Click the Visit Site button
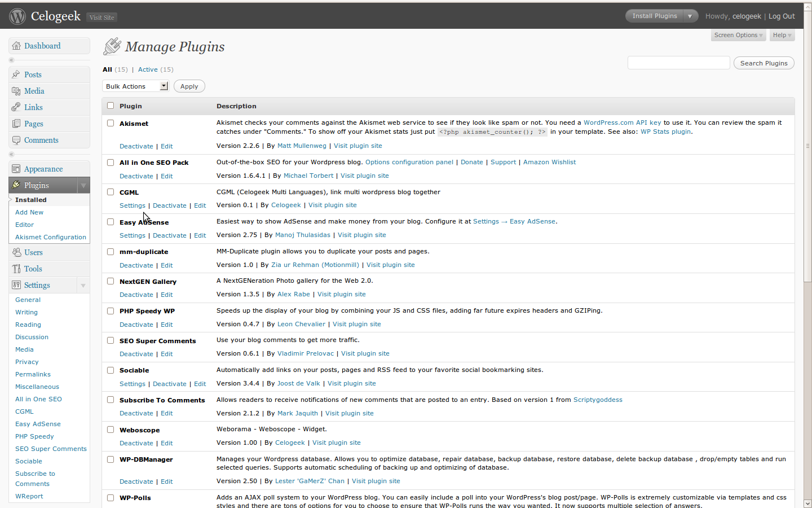Viewport: 812px width, 508px height. pos(102,17)
